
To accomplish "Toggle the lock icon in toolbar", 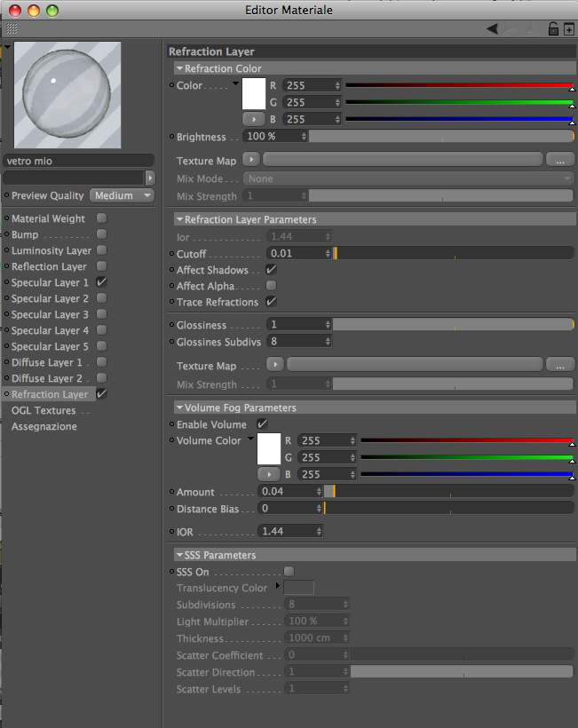I will coord(553,28).
